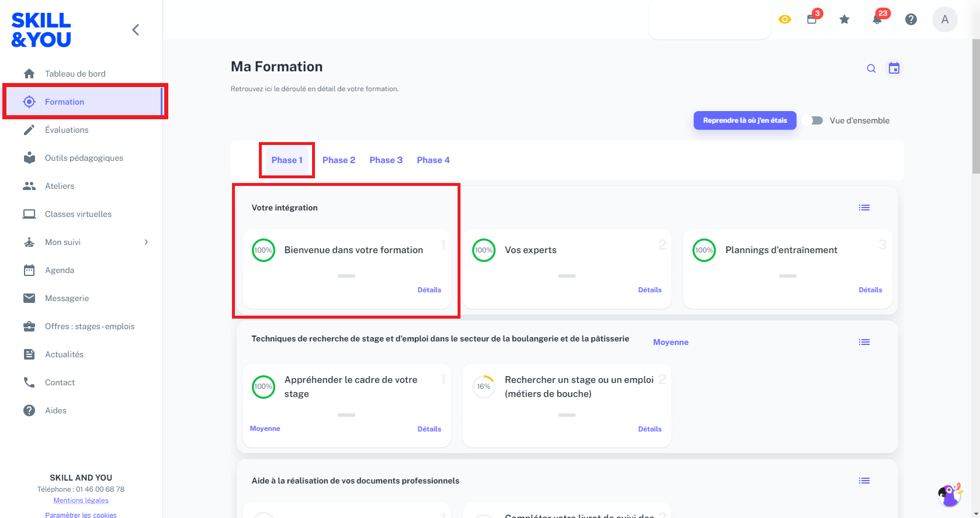Expand handle bar on Plannings d'entraînement card
980x518 pixels.
[788, 276]
